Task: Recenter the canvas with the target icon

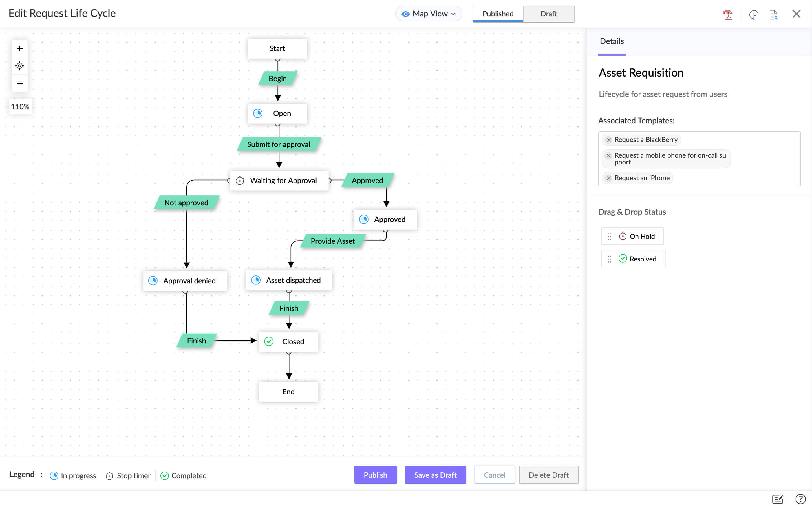Action: pyautogui.click(x=20, y=66)
